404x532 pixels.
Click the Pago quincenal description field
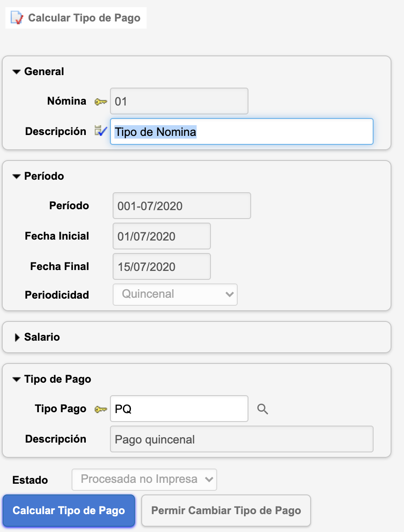tap(241, 439)
